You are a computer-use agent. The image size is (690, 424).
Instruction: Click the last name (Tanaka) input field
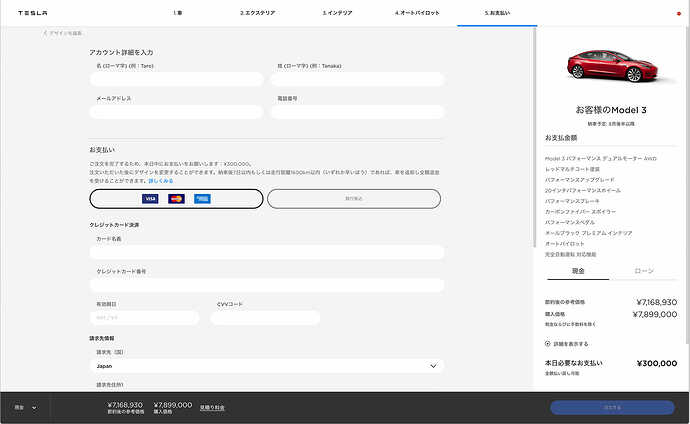pos(357,79)
